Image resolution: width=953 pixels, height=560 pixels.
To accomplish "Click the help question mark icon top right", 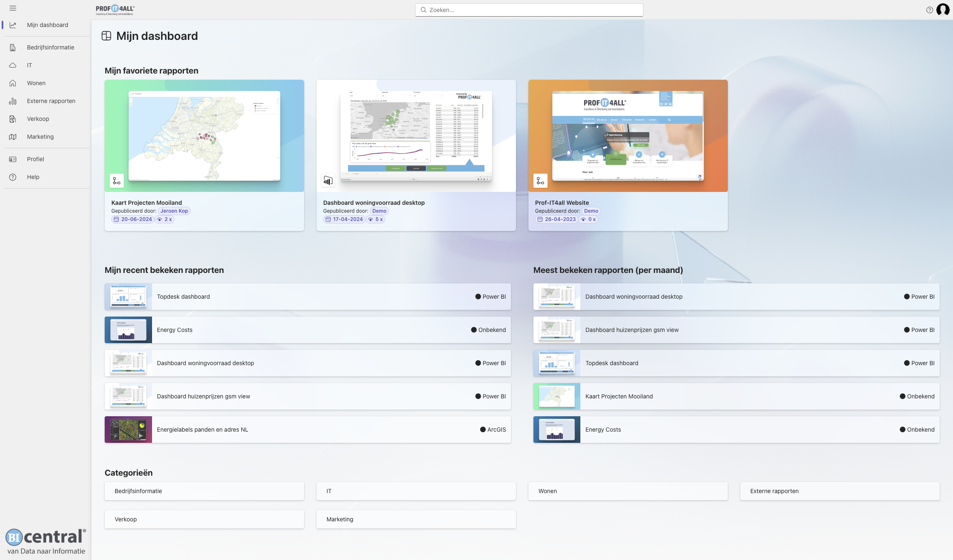I will tap(930, 10).
